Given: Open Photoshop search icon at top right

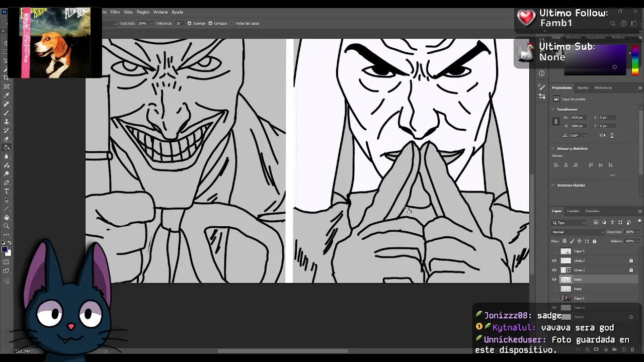Looking at the screenshot, I should click(x=612, y=24).
